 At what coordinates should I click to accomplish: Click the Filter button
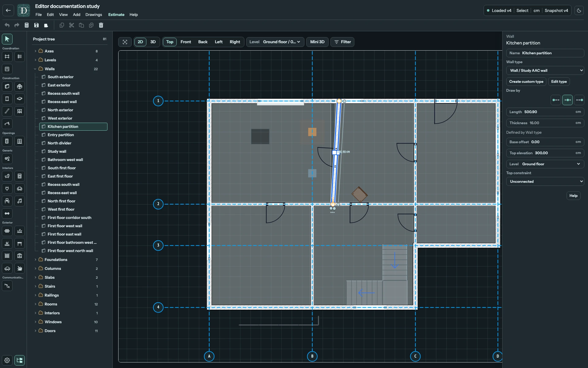[342, 42]
